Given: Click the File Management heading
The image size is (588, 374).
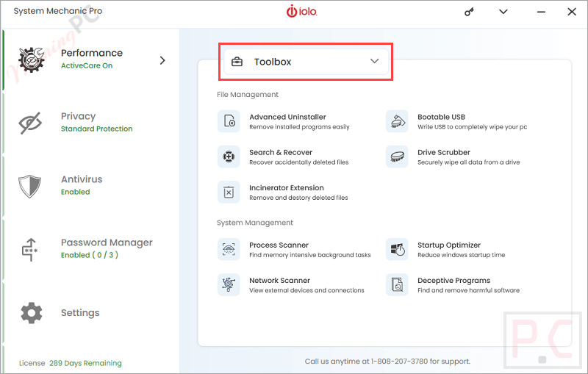Looking at the screenshot, I should pos(248,95).
